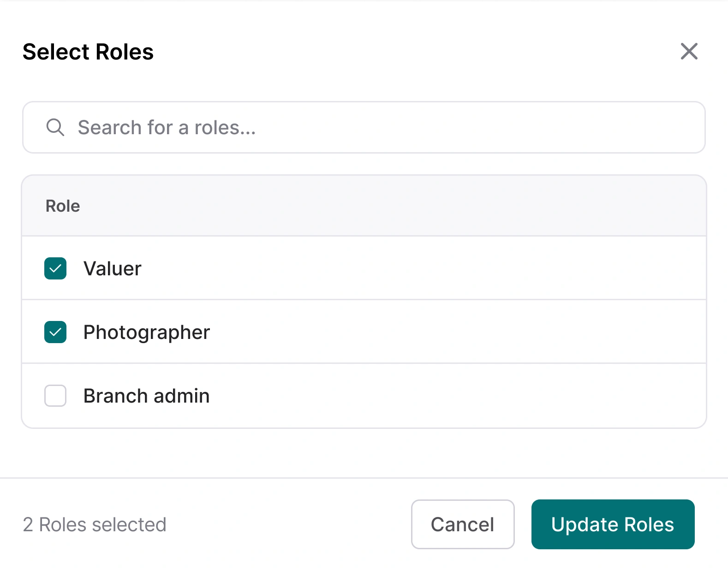Tick the empty box beside Branch admin

tap(55, 396)
